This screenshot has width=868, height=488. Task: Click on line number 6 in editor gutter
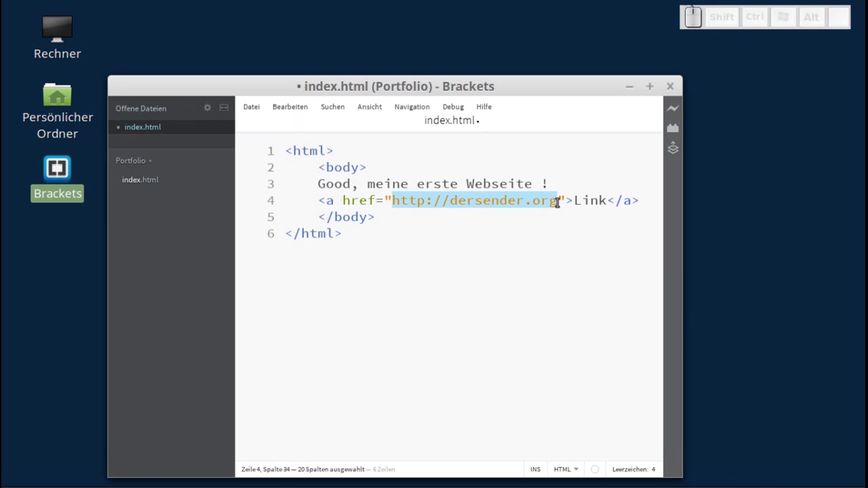pos(271,234)
